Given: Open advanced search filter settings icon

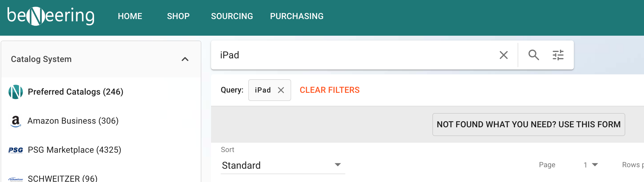Looking at the screenshot, I should 558,55.
